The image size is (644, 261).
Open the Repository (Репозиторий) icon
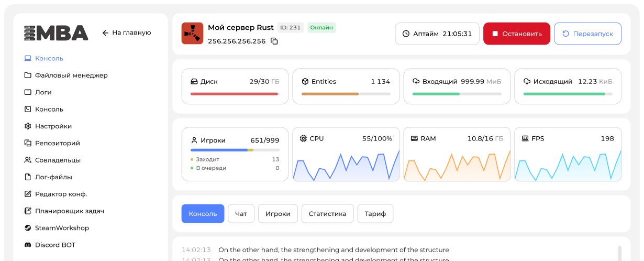[x=28, y=143]
